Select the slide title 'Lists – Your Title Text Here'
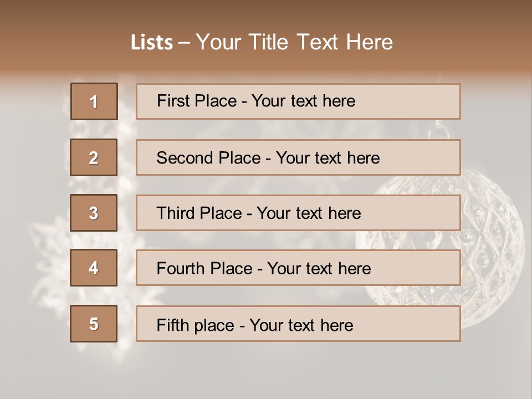532x399 pixels. tap(262, 42)
